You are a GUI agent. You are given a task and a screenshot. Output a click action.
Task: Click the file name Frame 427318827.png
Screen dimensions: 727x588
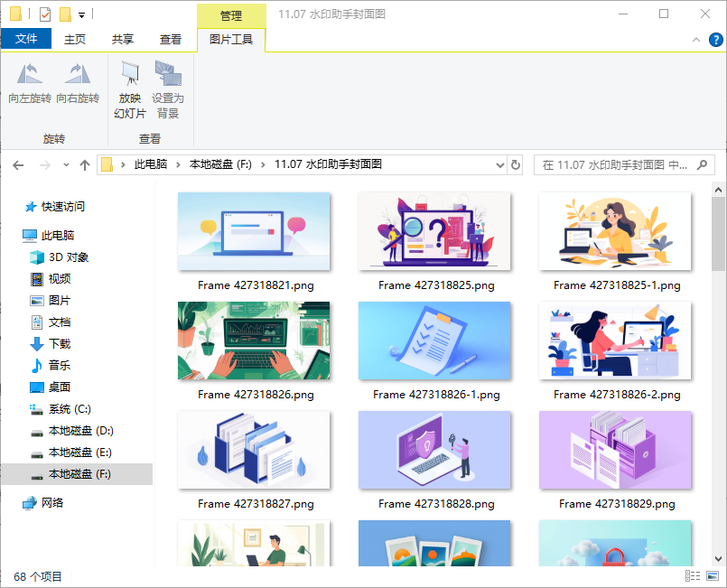256,504
